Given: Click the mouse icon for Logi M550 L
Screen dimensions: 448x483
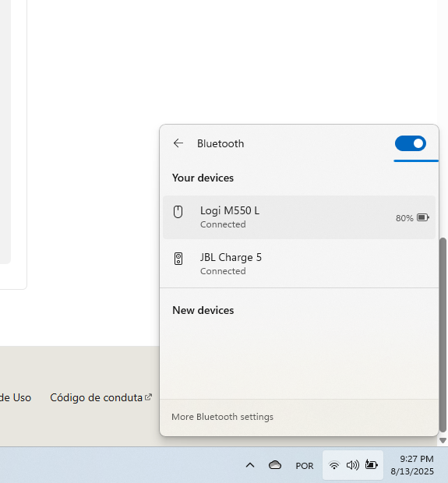Looking at the screenshot, I should (178, 212).
